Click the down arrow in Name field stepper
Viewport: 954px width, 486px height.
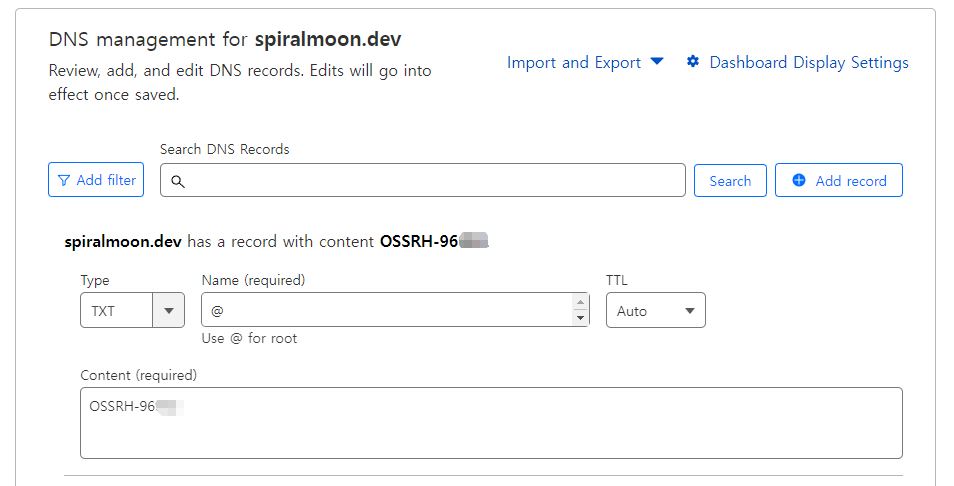tap(580, 318)
